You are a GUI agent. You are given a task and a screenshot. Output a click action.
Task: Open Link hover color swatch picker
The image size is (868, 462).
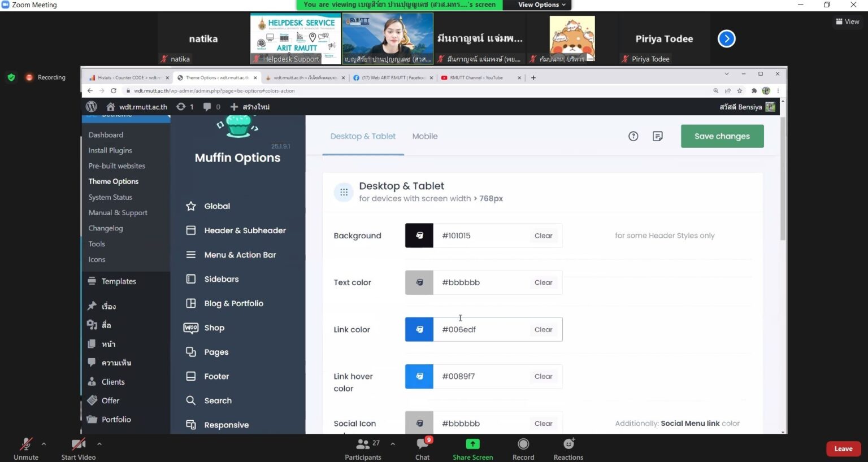pyautogui.click(x=419, y=376)
